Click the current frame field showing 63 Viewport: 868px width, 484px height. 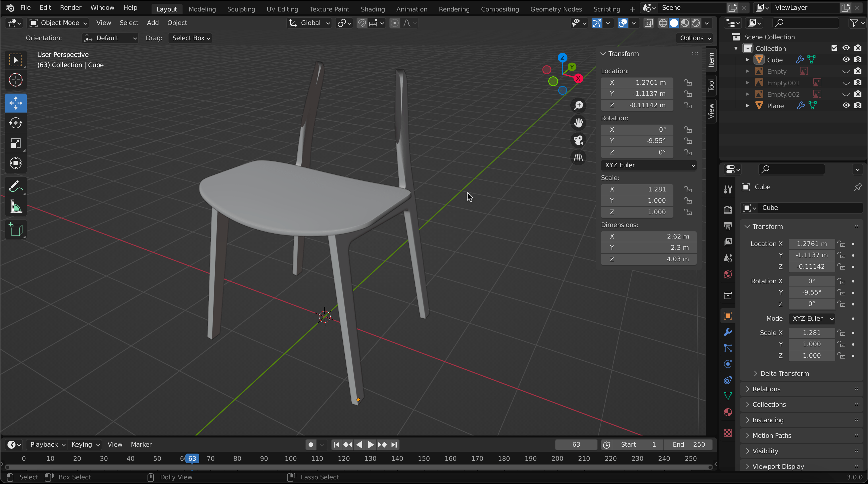[x=576, y=445]
